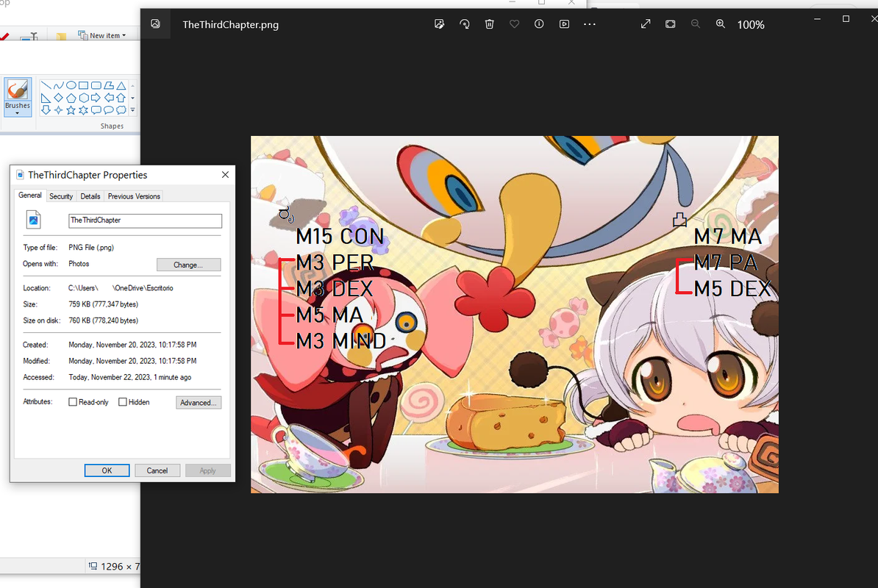
Task: Select the Cloud callout shape in Paint
Action: pos(121,110)
